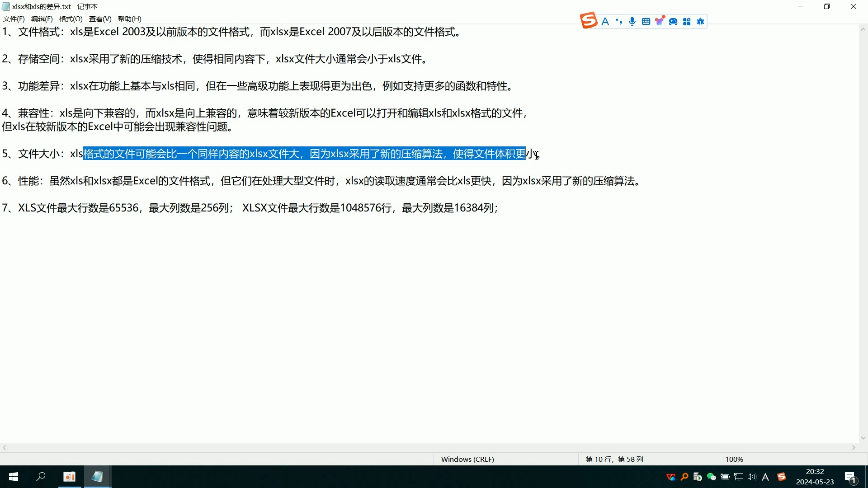Open the skin shop shirt icon

pos(660,21)
